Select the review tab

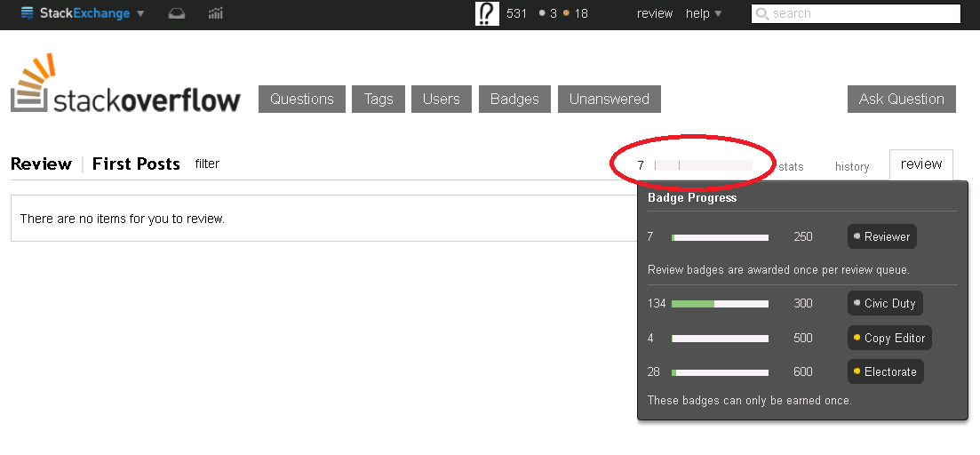pyautogui.click(x=921, y=164)
